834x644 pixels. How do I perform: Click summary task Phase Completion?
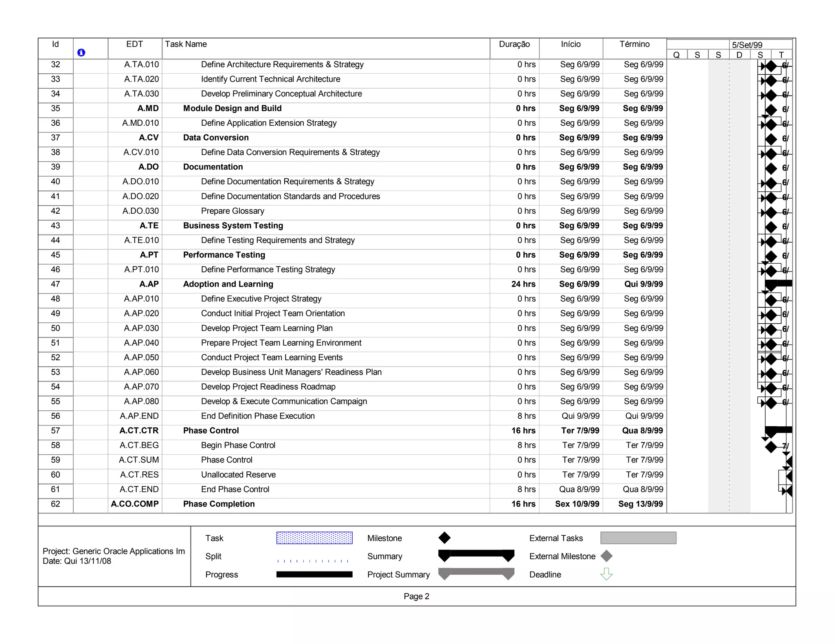point(219,504)
